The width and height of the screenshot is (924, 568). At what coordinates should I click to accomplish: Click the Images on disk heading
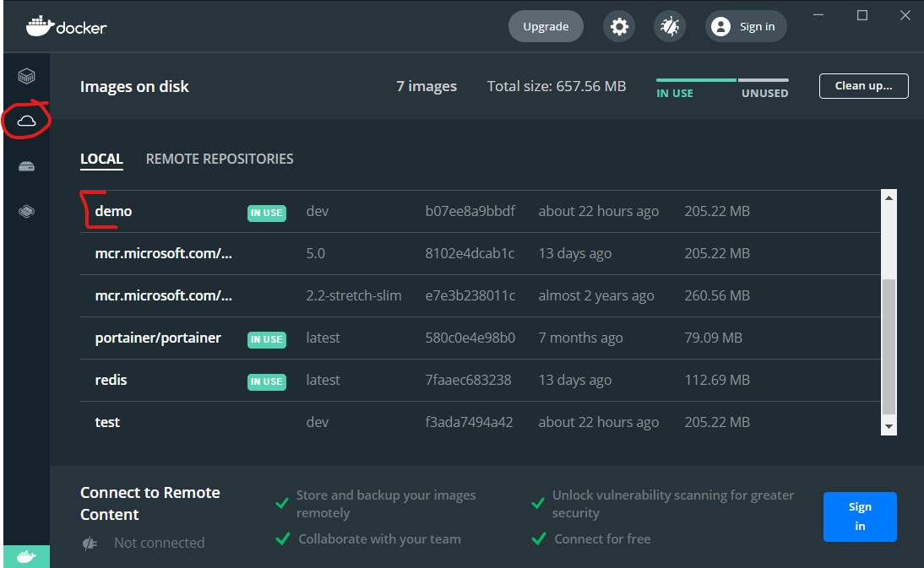134,87
